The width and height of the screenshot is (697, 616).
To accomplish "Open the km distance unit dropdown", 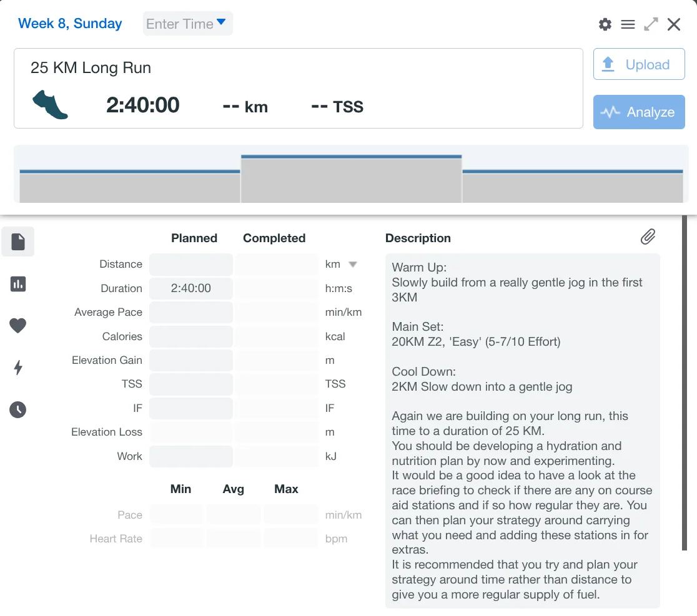I will pyautogui.click(x=352, y=265).
